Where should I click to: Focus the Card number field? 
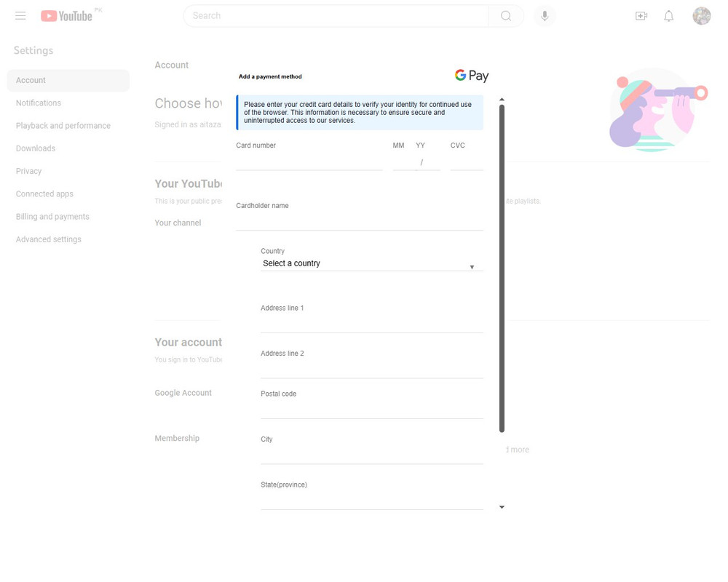point(309,162)
